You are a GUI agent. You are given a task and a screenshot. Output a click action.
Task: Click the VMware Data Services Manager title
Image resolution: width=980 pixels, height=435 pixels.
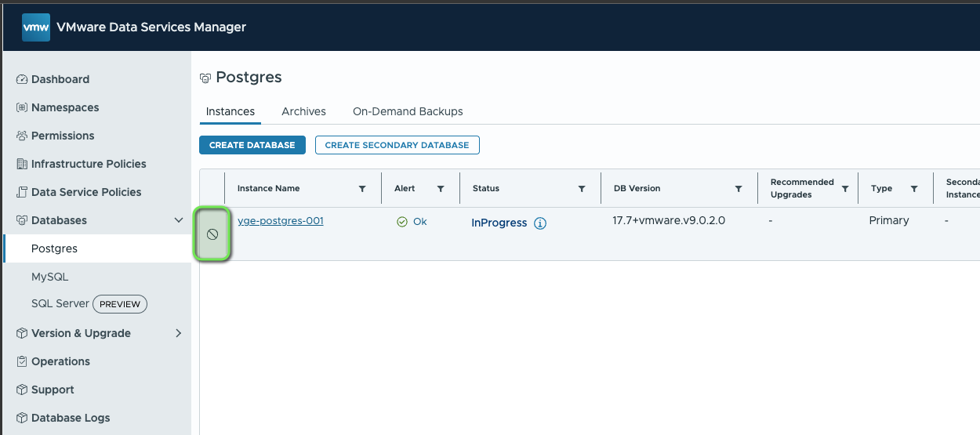[x=151, y=27]
